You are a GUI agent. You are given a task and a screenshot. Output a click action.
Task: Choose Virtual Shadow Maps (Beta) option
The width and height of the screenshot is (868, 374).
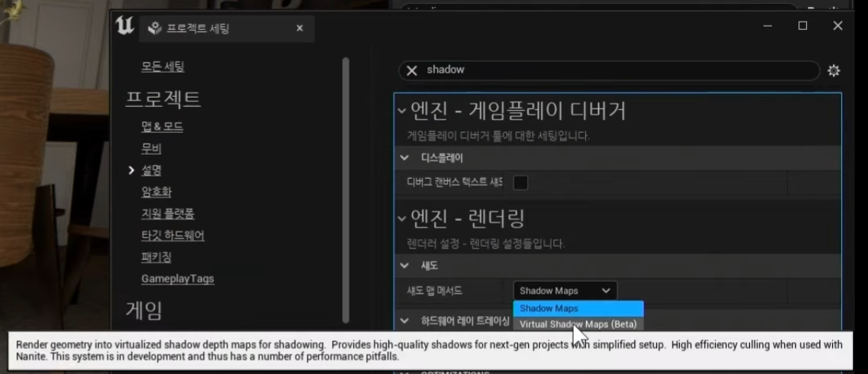pos(578,324)
